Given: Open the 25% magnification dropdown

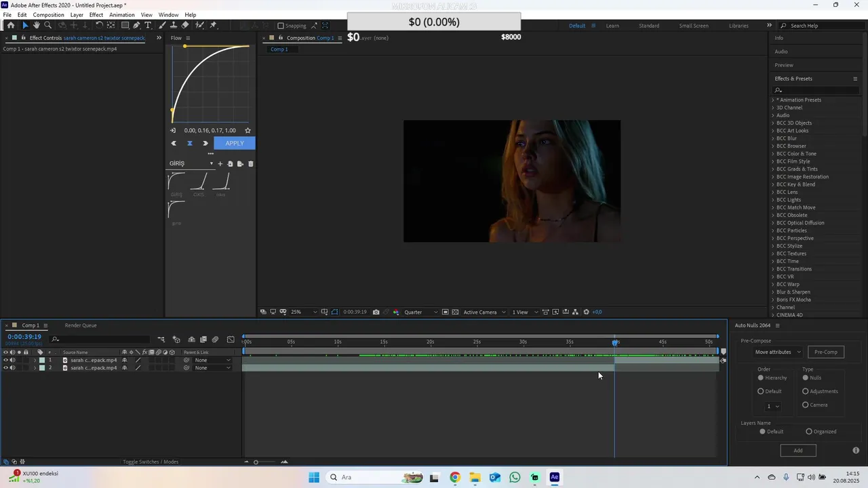Looking at the screenshot, I should click(303, 312).
